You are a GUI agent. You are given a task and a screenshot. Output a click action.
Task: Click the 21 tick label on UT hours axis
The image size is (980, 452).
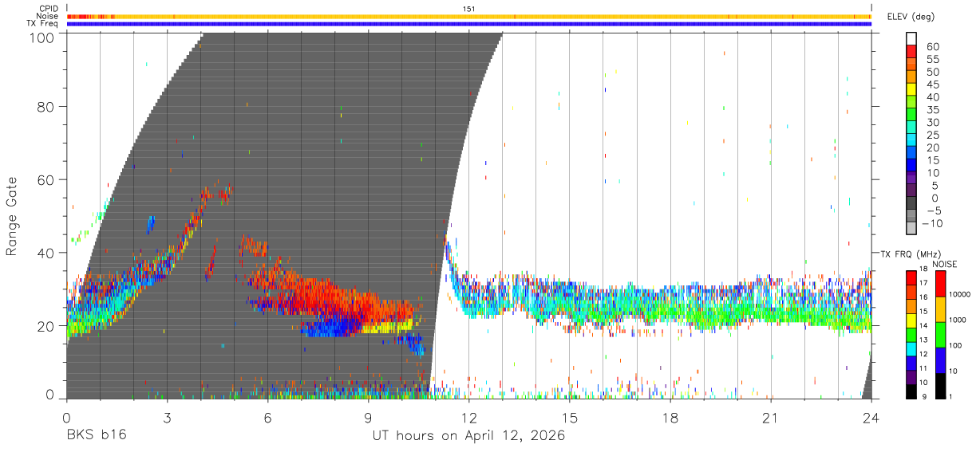click(770, 418)
